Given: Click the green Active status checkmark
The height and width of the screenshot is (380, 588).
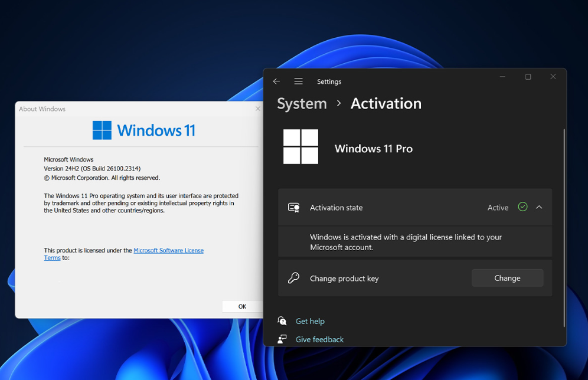Looking at the screenshot, I should coord(522,207).
